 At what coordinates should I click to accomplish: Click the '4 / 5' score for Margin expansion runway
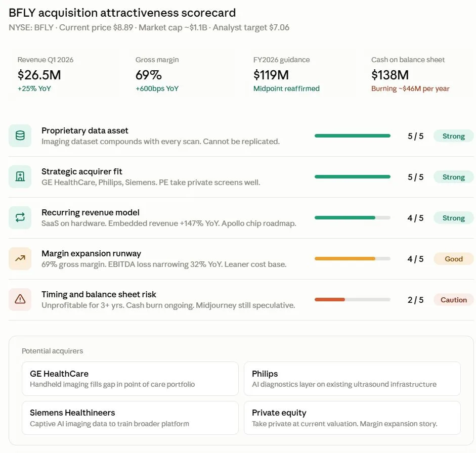(415, 259)
